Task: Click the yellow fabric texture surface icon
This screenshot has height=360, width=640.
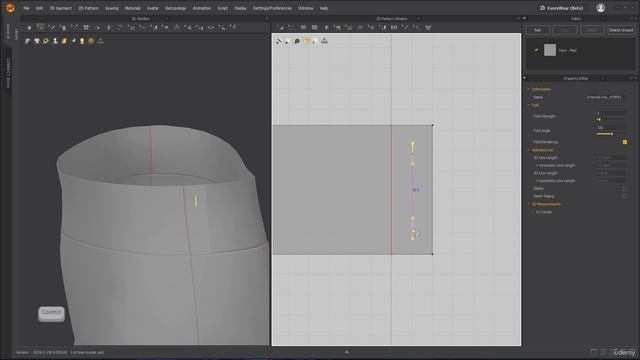Action: point(64,41)
